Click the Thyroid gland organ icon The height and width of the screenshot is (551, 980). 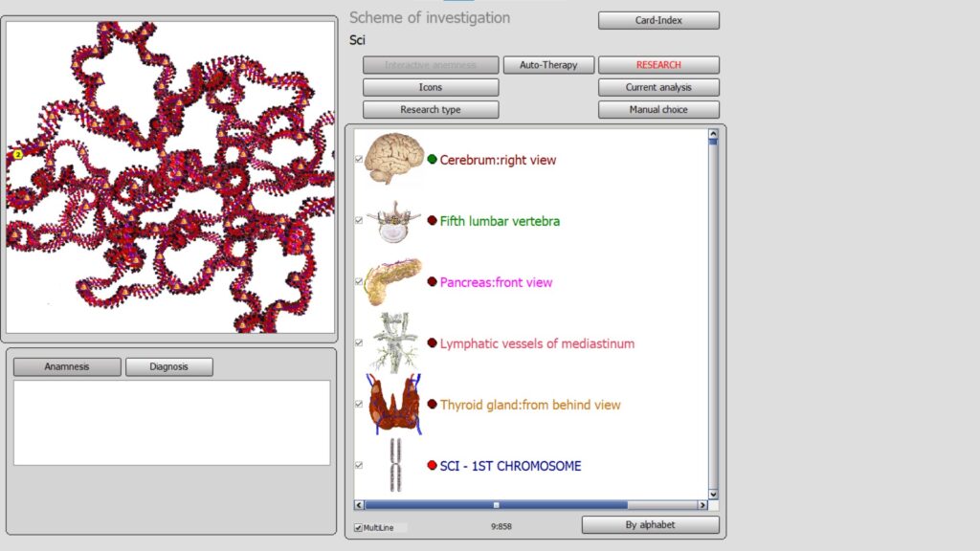tap(393, 405)
